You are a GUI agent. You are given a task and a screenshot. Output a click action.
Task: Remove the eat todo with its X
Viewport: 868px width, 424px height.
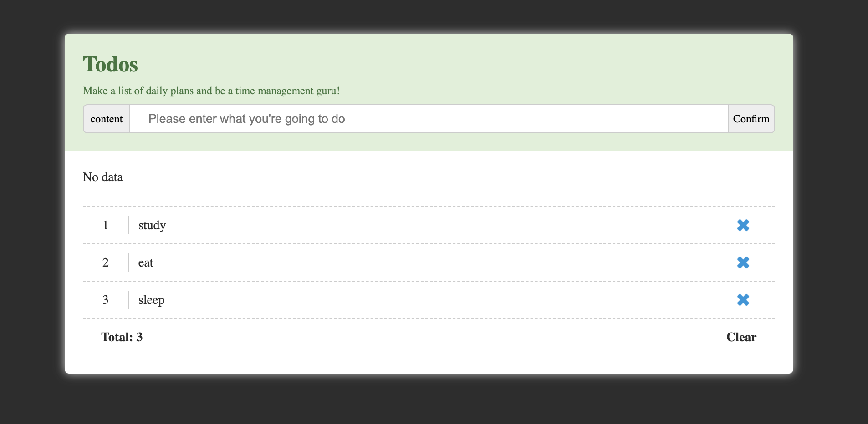point(743,262)
